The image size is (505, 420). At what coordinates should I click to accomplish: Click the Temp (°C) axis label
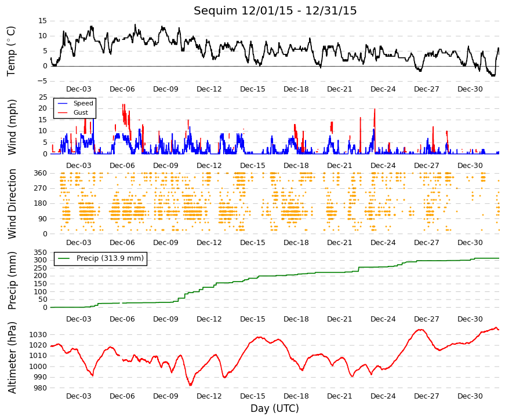[x=11, y=51]
